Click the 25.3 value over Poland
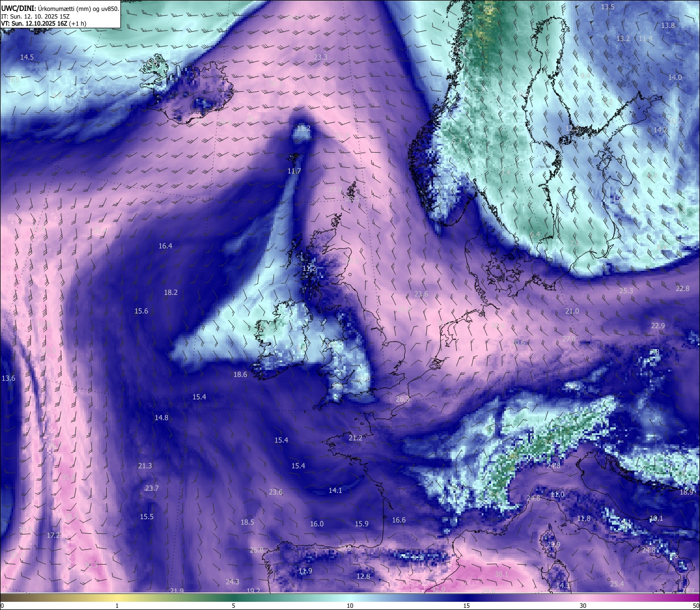 coord(626,291)
